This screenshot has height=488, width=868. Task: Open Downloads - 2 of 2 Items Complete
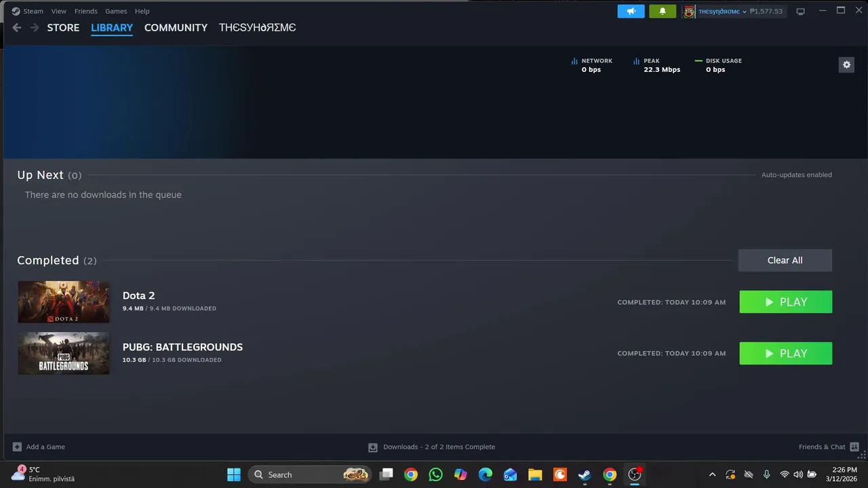click(439, 447)
